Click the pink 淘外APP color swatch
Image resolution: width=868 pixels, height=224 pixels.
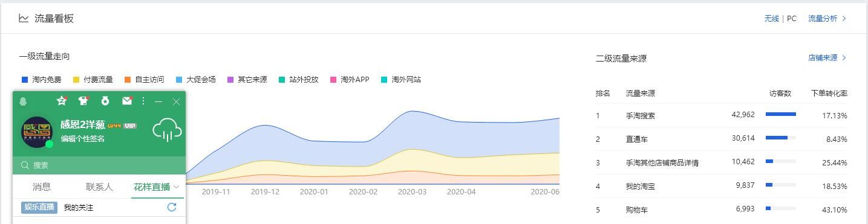pos(333,80)
